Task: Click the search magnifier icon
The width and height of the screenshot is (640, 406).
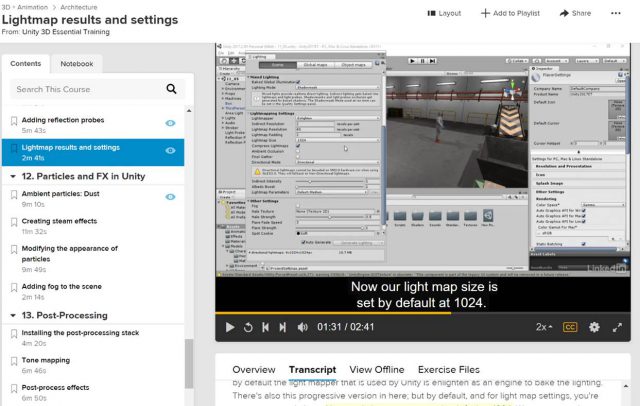Action: pos(171,89)
